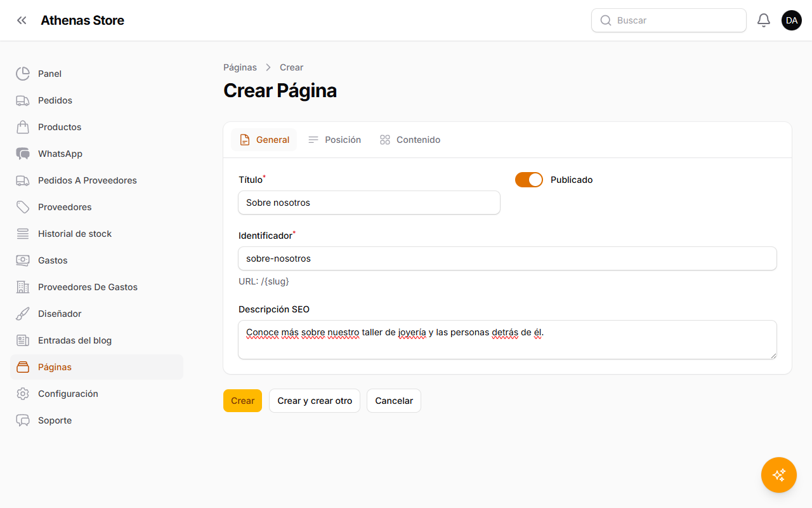Open Proveedores De Gastos in the sidebar
Screen dimensions: 812x508
pyautogui.click(x=96, y=287)
